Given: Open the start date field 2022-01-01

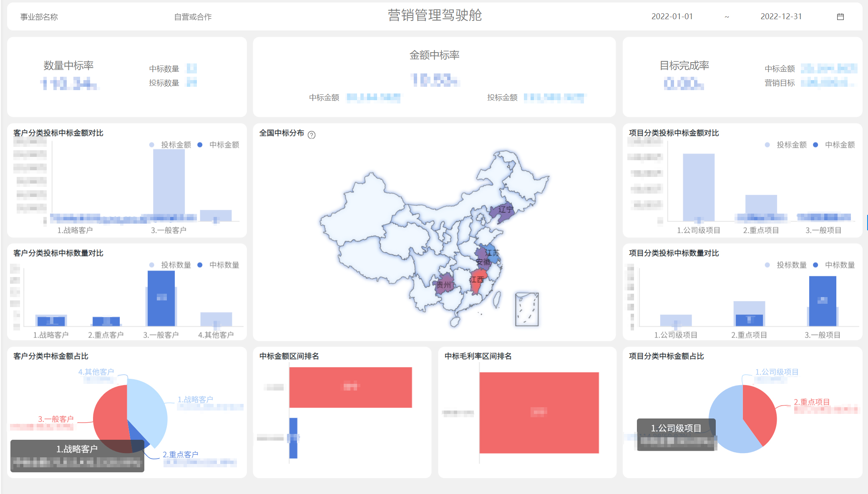Looking at the screenshot, I should 672,17.
